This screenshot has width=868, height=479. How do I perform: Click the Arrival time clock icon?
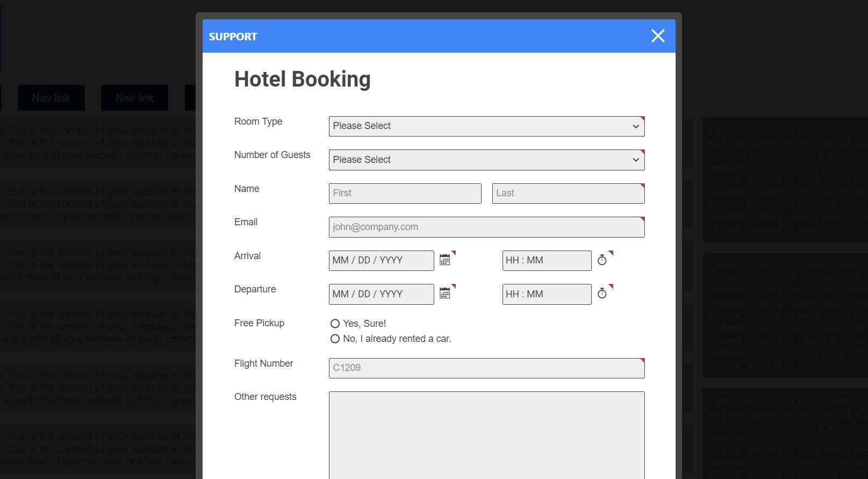click(602, 260)
